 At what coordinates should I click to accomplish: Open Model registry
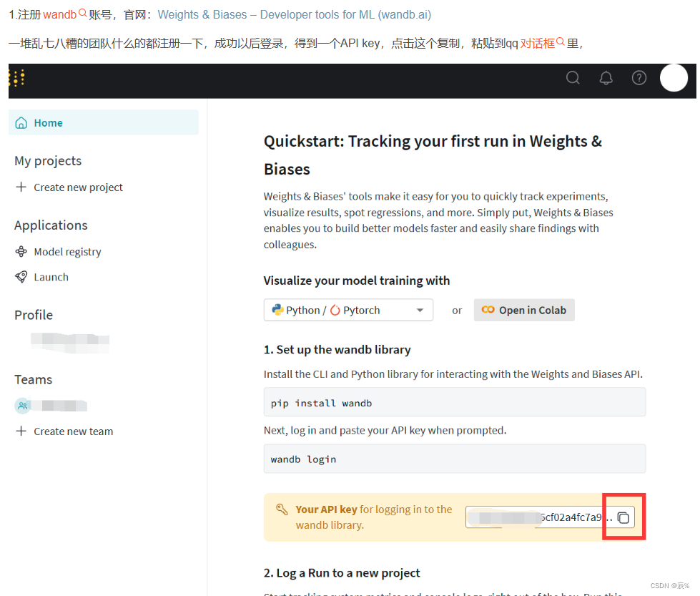pyautogui.click(x=67, y=252)
